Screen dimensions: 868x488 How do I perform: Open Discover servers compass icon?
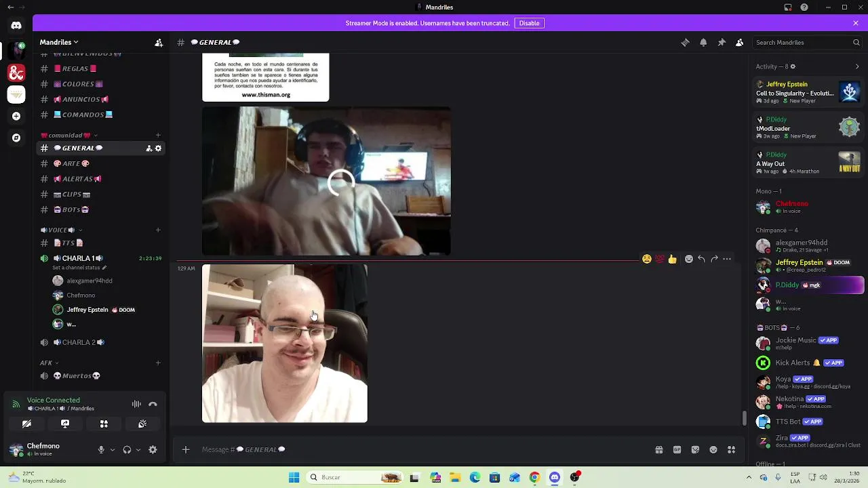pos(16,138)
